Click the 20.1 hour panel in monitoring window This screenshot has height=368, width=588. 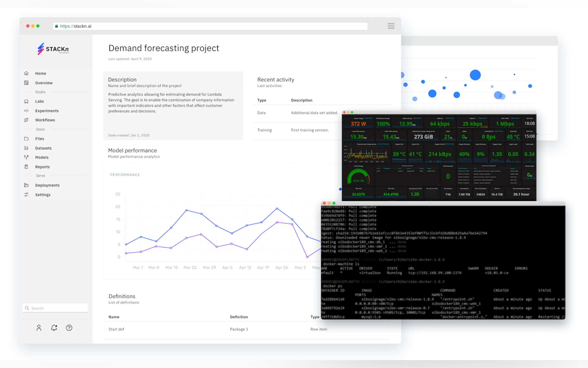click(521, 193)
